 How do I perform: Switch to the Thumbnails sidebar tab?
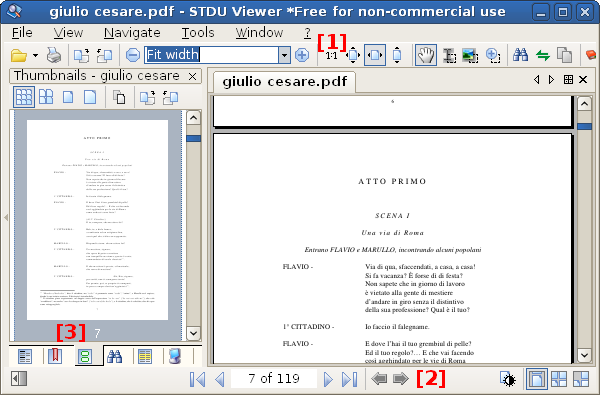click(x=85, y=356)
